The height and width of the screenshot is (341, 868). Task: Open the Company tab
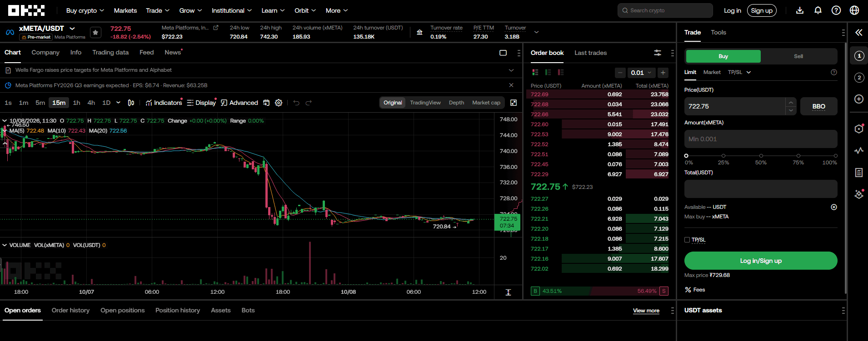[x=45, y=52]
